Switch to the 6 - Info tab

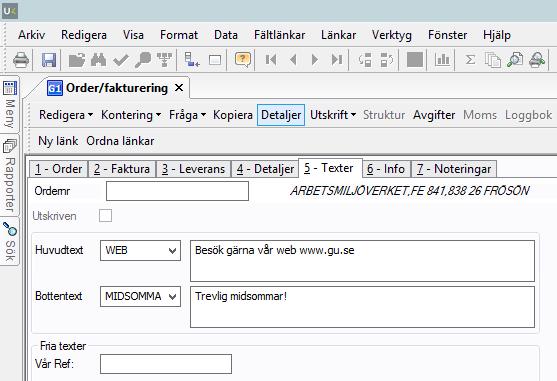click(x=386, y=169)
